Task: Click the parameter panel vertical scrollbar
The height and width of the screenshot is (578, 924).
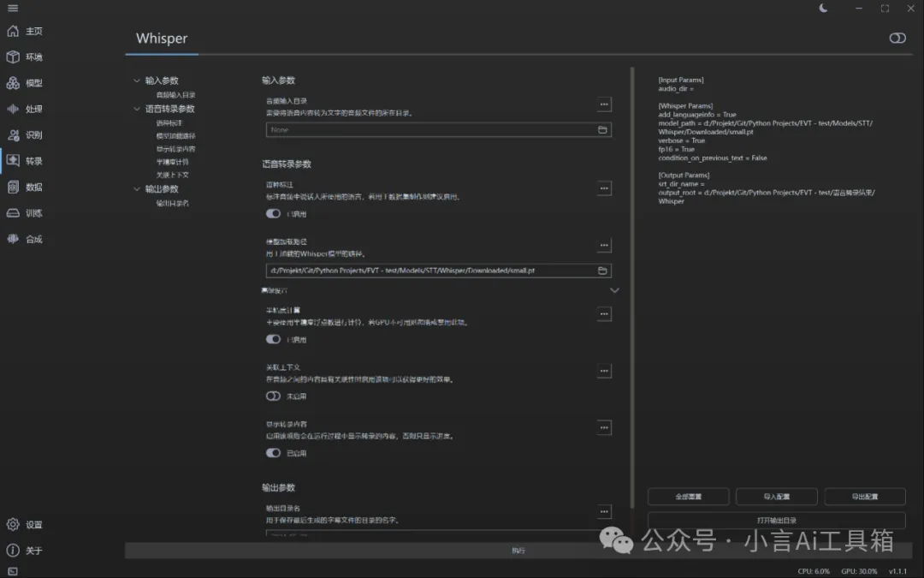Action: 632,288
